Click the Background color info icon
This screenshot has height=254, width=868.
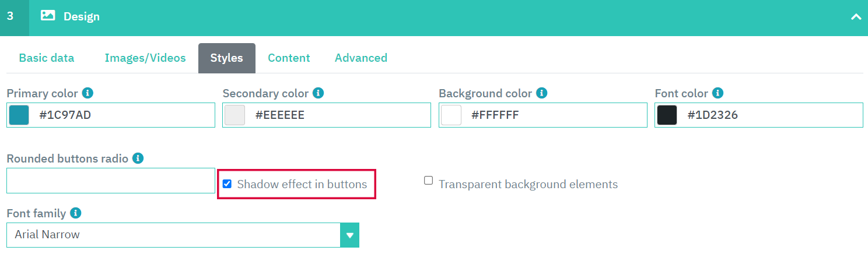point(541,93)
